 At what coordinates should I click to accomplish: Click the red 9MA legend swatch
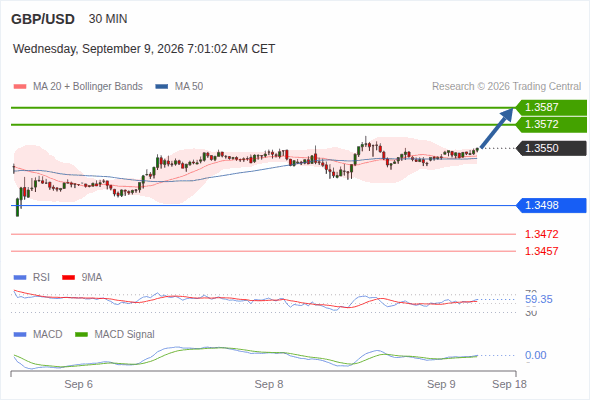coord(68,278)
